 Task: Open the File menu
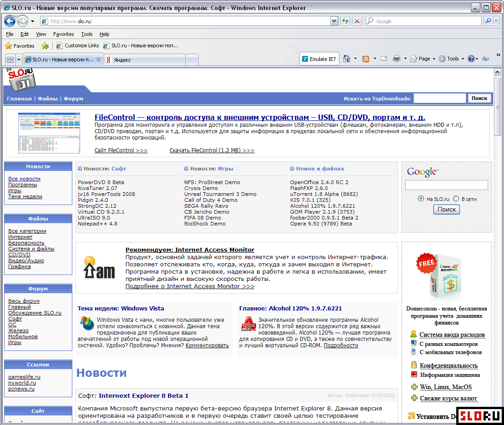click(x=10, y=34)
